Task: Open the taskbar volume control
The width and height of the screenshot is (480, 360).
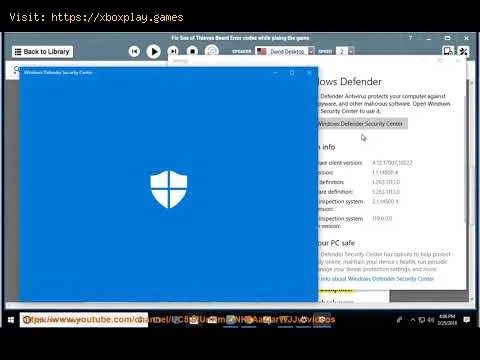Action: 431,320
